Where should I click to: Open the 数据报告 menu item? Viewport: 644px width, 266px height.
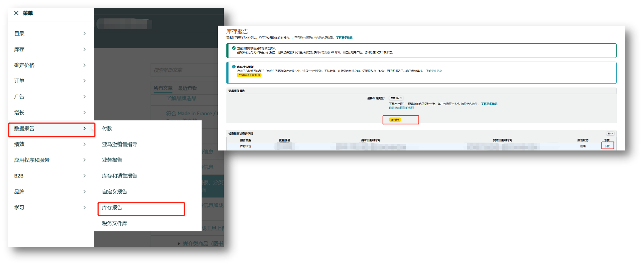tap(52, 129)
